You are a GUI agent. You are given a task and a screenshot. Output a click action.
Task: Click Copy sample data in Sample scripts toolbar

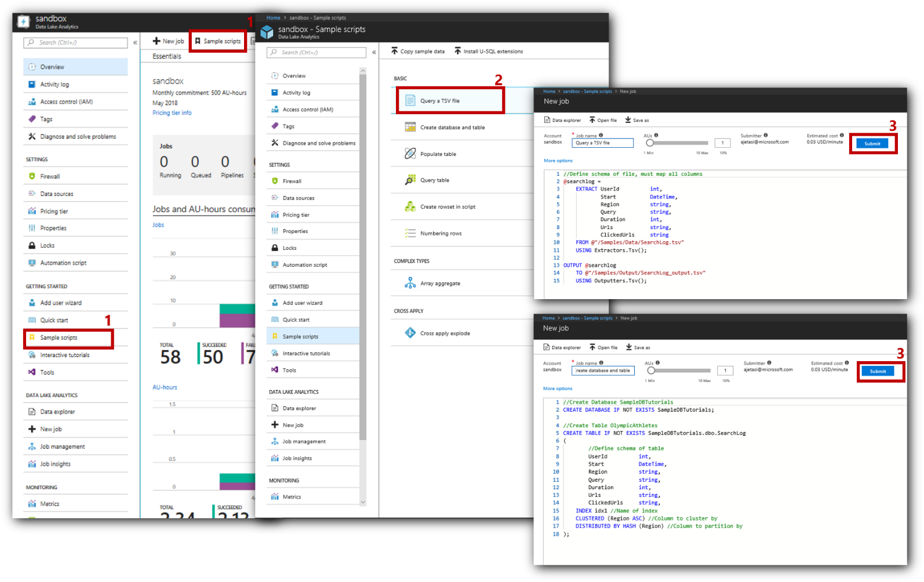418,52
